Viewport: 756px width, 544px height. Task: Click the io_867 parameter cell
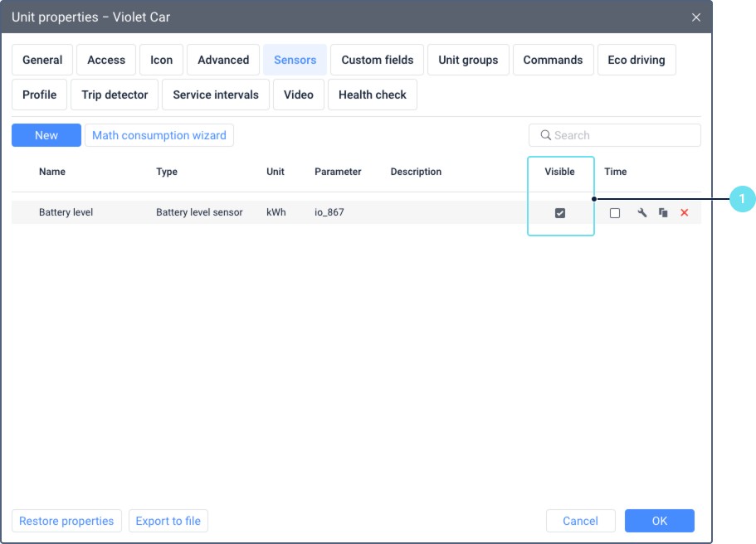[x=329, y=212]
